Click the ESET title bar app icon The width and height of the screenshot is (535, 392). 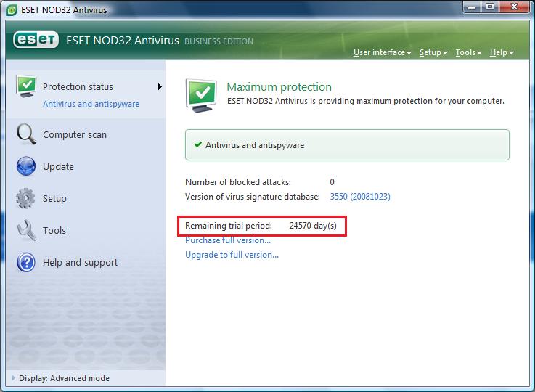(12, 10)
